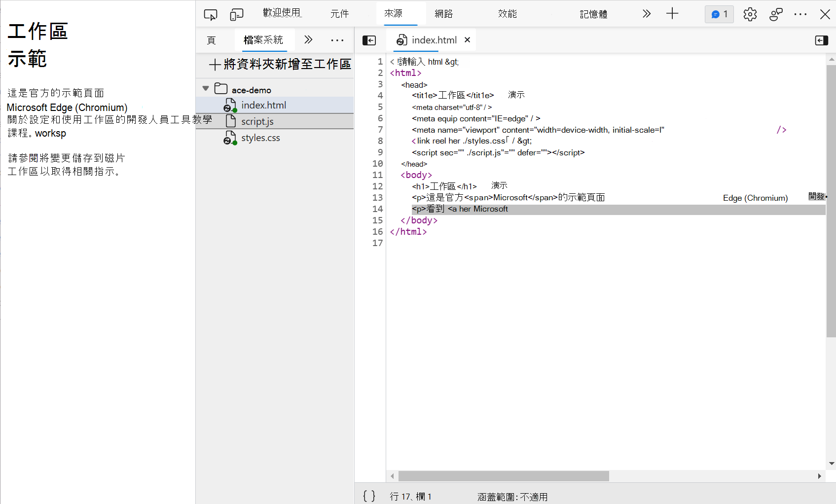This screenshot has height=504, width=836.
Task: Click the feedback/profile icon
Action: [776, 14]
